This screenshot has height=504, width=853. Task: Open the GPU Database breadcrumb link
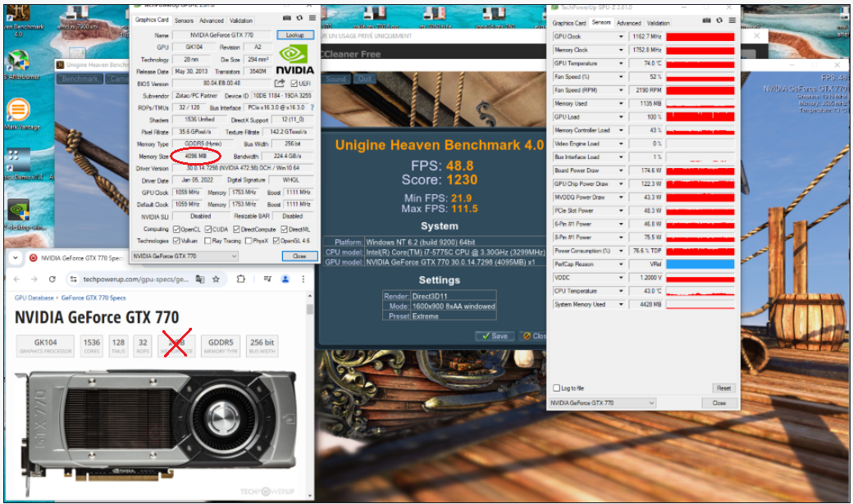click(34, 298)
